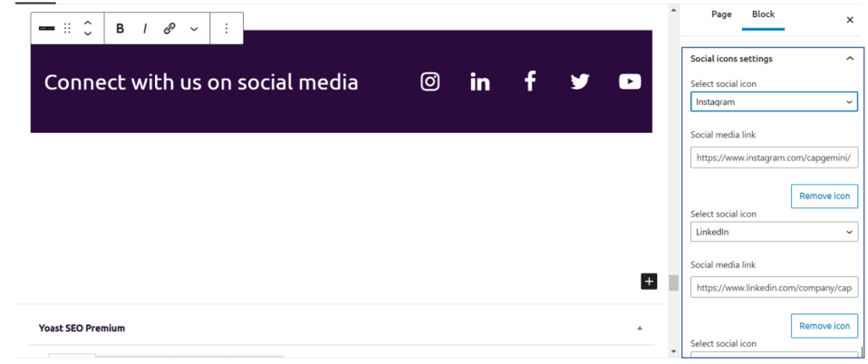Viewport: 868px width, 364px height.
Task: Click the Twitter bird icon
Action: (x=580, y=81)
